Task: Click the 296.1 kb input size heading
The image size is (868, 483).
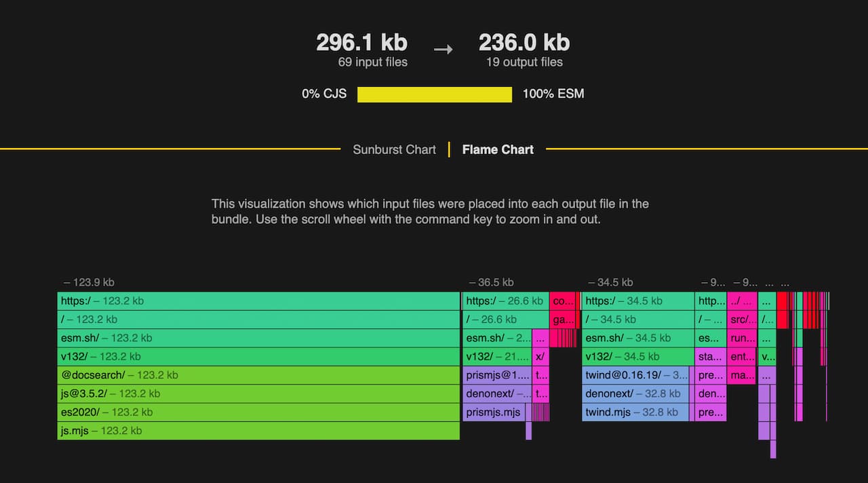Action: pyautogui.click(x=361, y=42)
